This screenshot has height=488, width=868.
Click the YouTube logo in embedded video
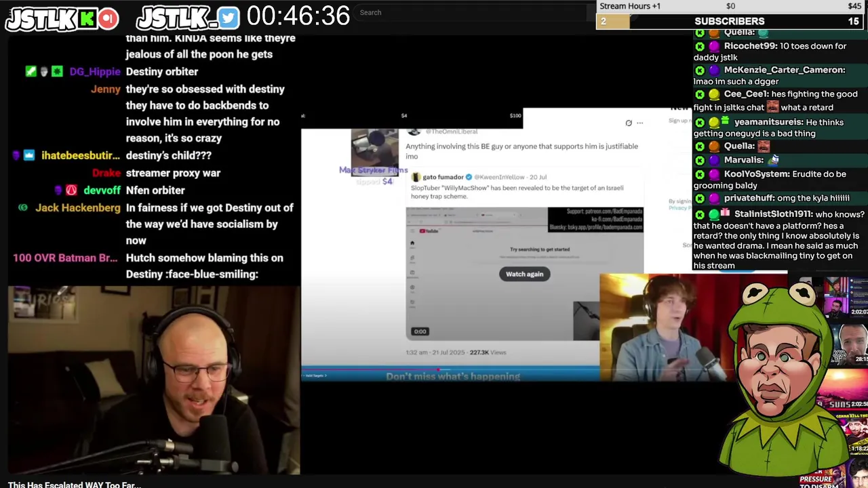click(428, 231)
